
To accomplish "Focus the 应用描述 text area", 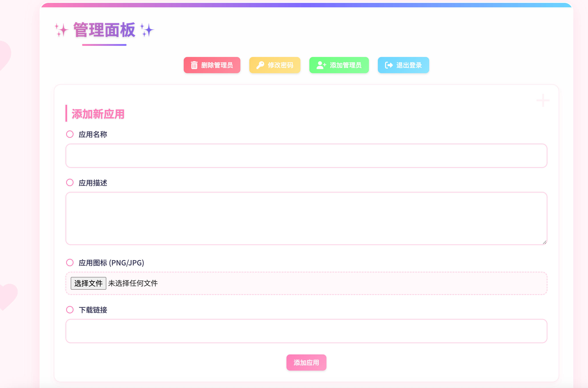I will [306, 218].
